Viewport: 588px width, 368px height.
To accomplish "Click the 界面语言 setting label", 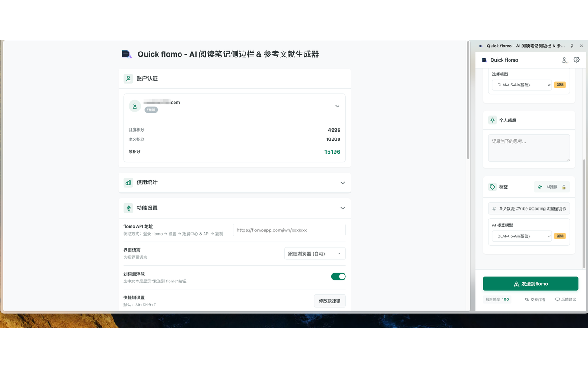I will [x=132, y=250].
